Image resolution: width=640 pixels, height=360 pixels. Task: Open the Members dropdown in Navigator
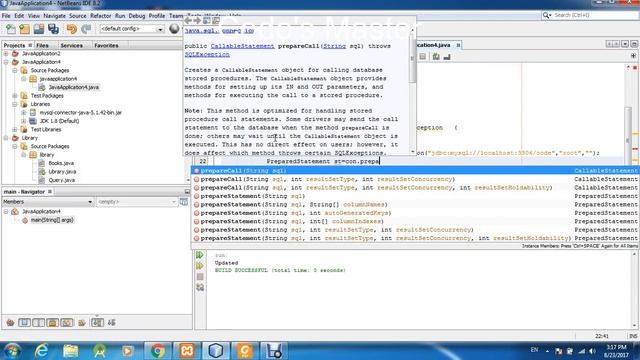click(48, 202)
